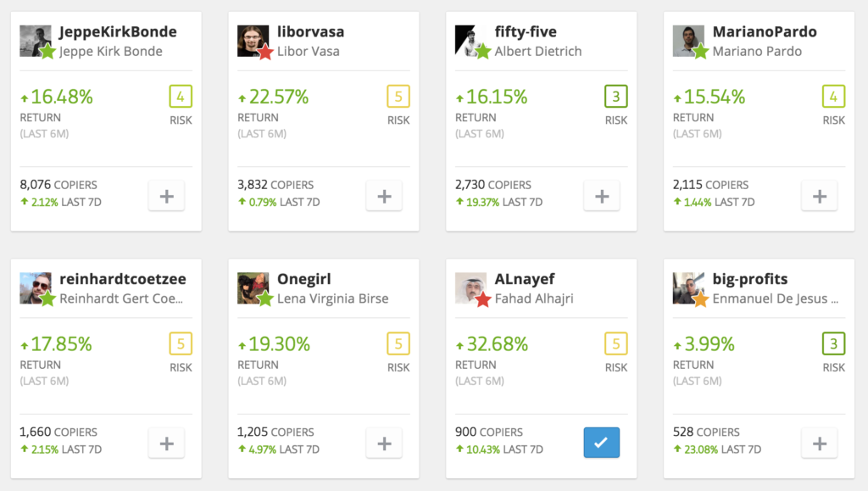Expand details on JeppeKirkBonde's risk badge
The height and width of the screenshot is (491, 868).
(181, 96)
